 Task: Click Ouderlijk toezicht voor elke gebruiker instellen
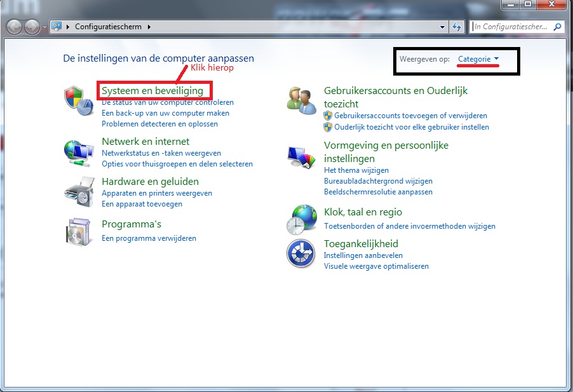(x=412, y=127)
